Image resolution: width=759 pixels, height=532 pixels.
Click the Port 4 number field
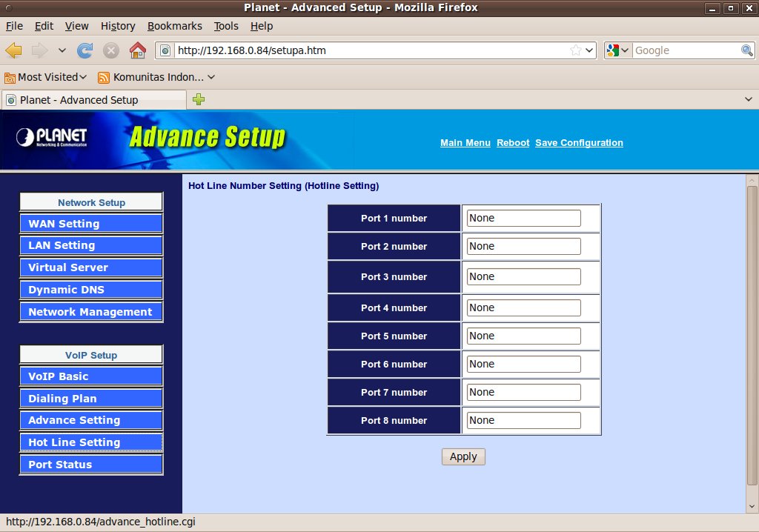(x=524, y=308)
